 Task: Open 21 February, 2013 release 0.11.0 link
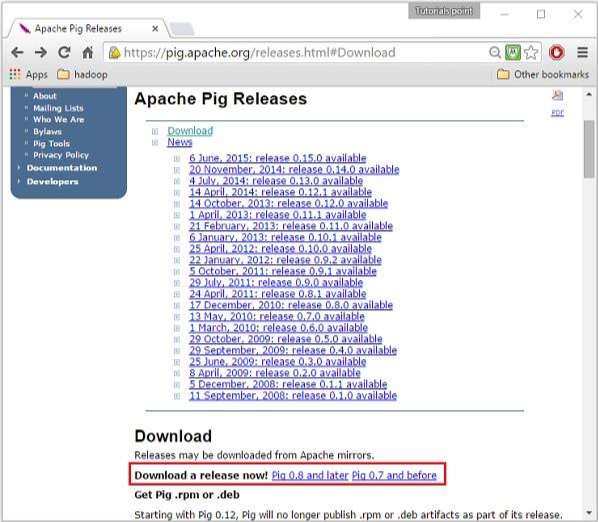[291, 226]
